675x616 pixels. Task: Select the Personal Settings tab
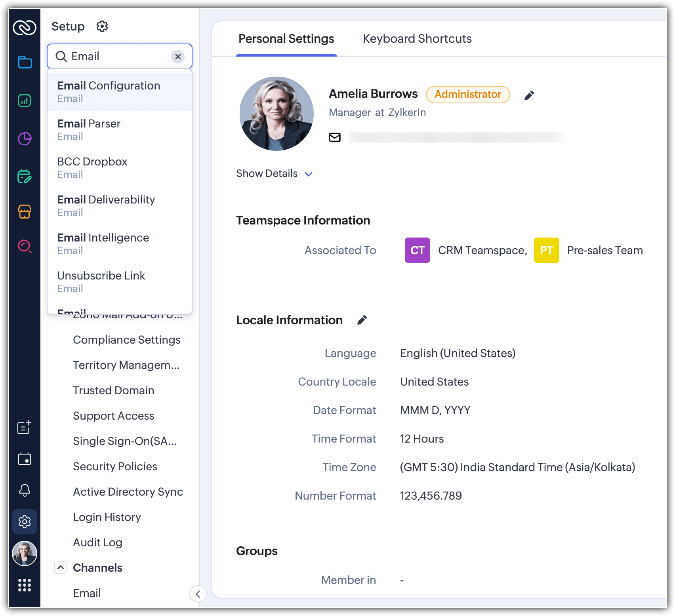click(x=286, y=39)
